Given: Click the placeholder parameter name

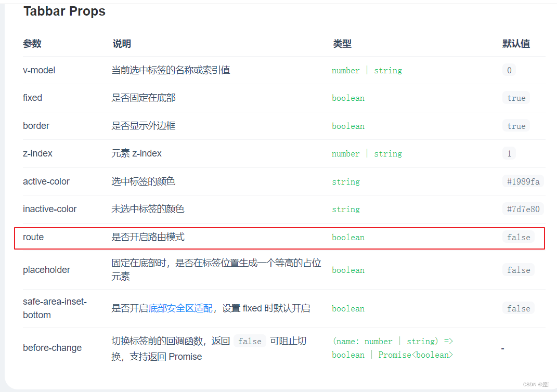Looking at the screenshot, I should 47,270.
